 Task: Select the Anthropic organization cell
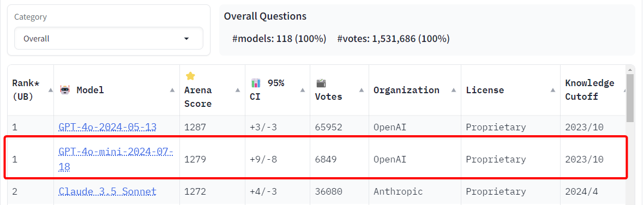coord(398,191)
